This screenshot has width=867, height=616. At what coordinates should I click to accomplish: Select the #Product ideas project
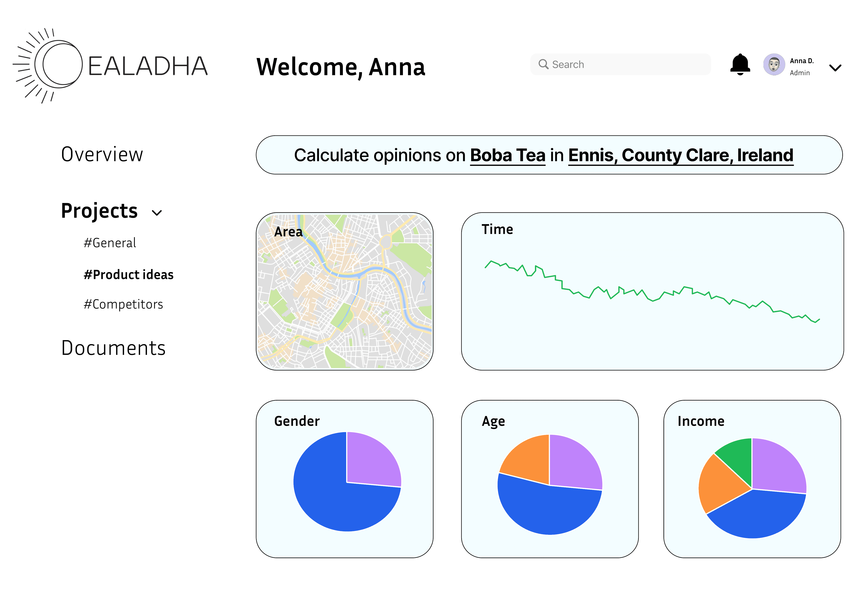pos(128,274)
